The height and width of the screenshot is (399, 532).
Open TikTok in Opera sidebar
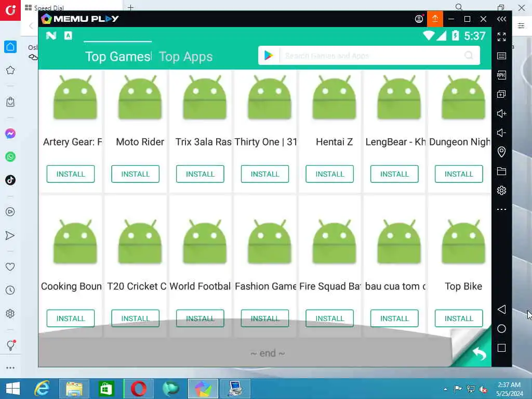[x=10, y=180]
